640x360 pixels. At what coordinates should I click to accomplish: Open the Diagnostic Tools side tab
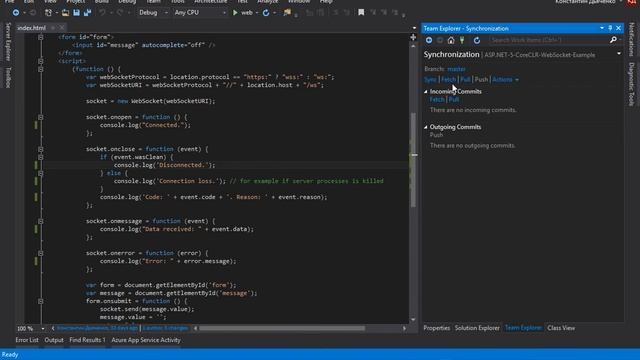coord(631,84)
